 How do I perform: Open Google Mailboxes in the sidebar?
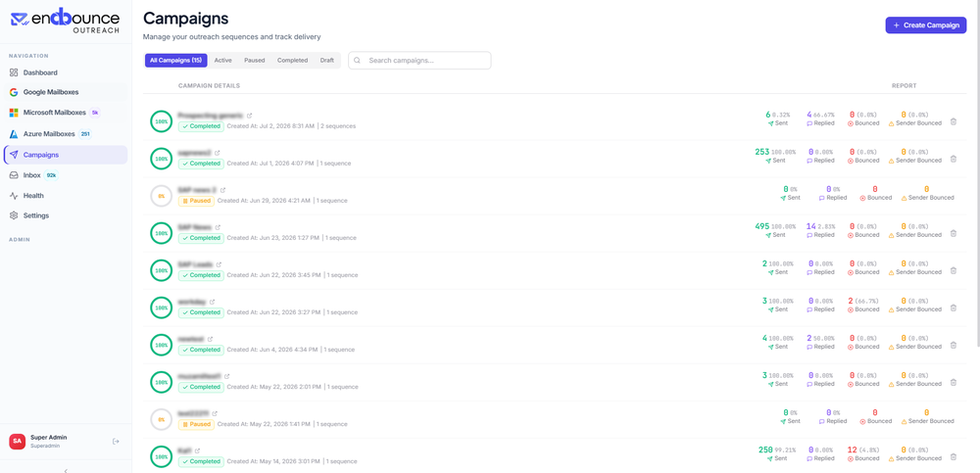(65, 92)
